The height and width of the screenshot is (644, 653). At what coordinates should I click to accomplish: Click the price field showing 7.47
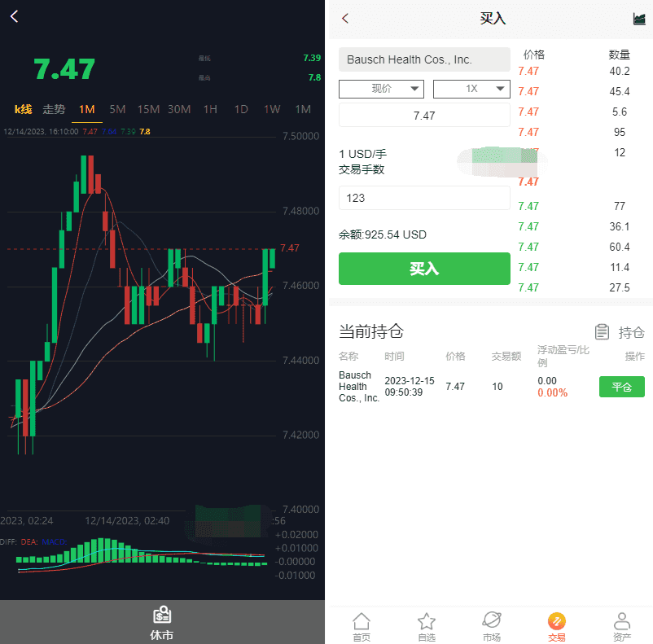click(x=423, y=116)
